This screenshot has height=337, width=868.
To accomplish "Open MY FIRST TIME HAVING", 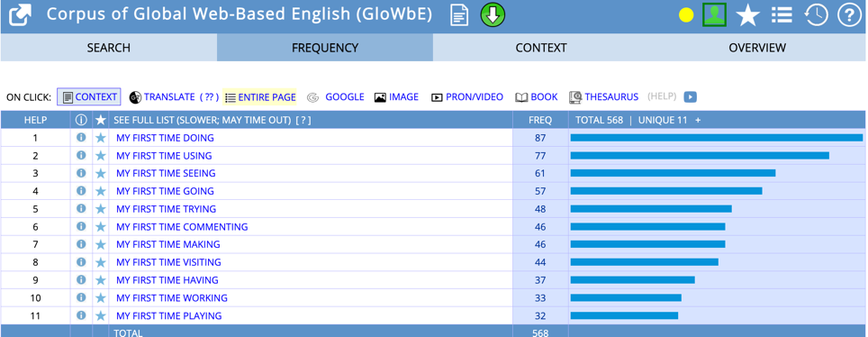I will tap(167, 280).
